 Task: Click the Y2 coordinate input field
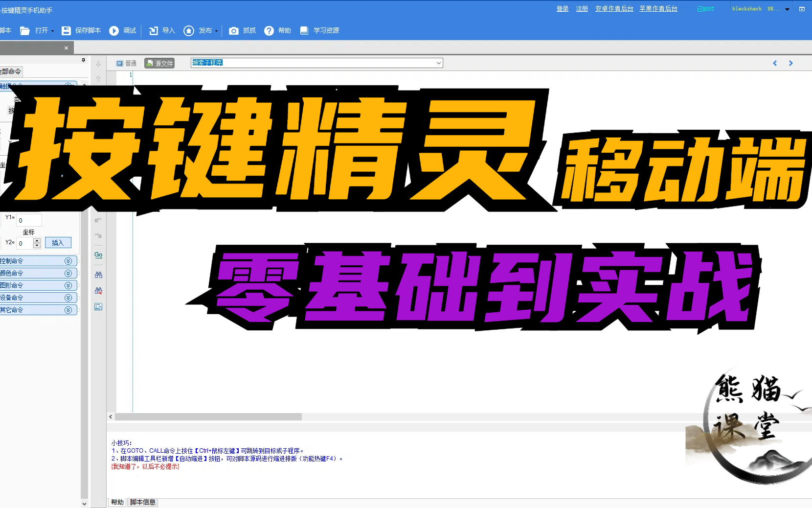point(24,243)
